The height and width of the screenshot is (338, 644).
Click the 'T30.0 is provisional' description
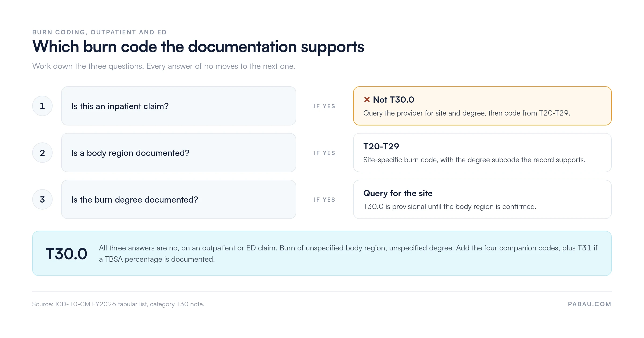[x=450, y=207]
